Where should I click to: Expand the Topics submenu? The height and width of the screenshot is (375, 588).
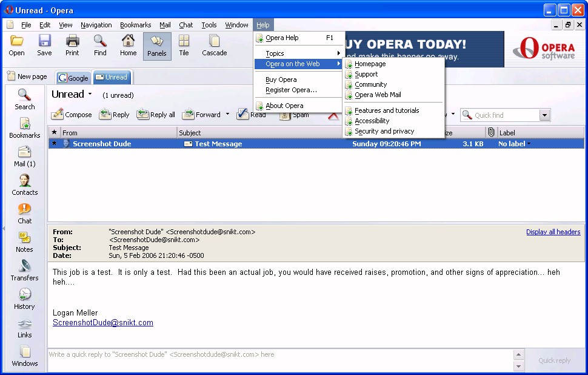[299, 53]
